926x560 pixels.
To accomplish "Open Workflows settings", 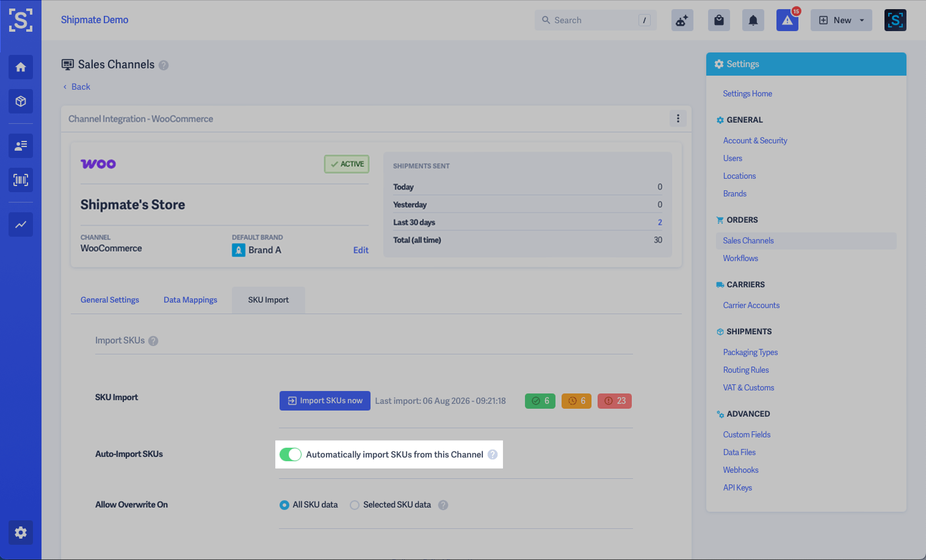I will (740, 258).
